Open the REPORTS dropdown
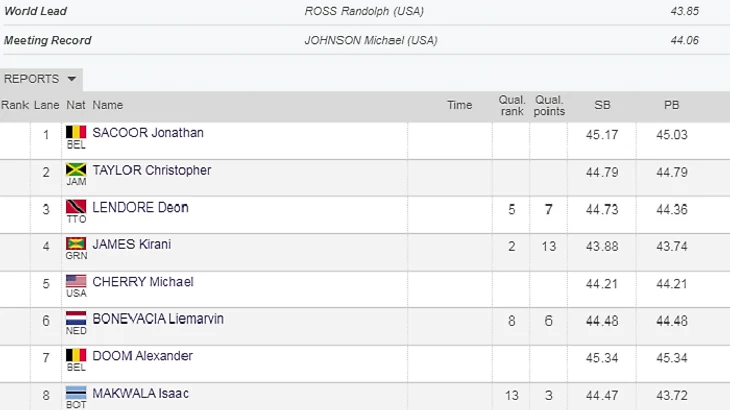Image resolution: width=730 pixels, height=410 pixels. (x=40, y=79)
